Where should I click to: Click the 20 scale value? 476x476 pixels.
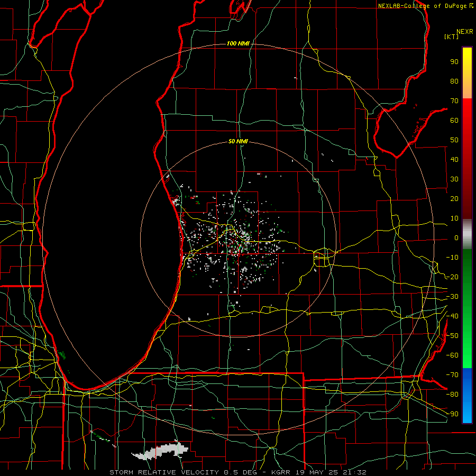point(454,199)
